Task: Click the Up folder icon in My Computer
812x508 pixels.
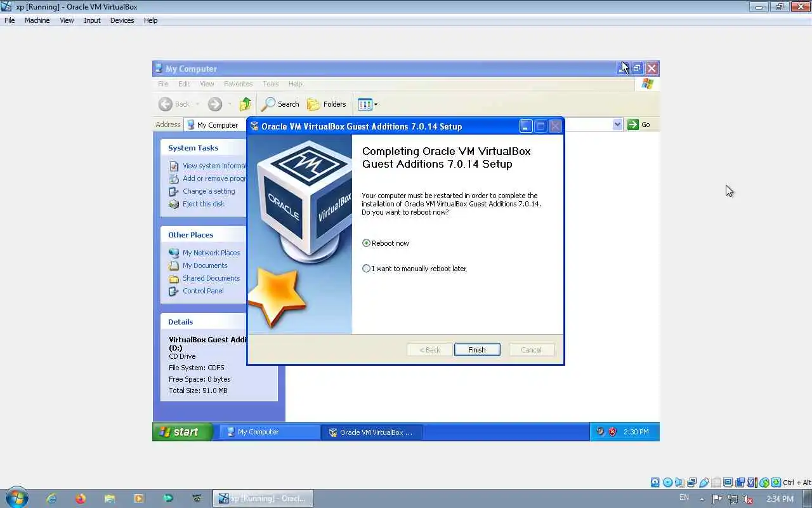Action: point(245,104)
